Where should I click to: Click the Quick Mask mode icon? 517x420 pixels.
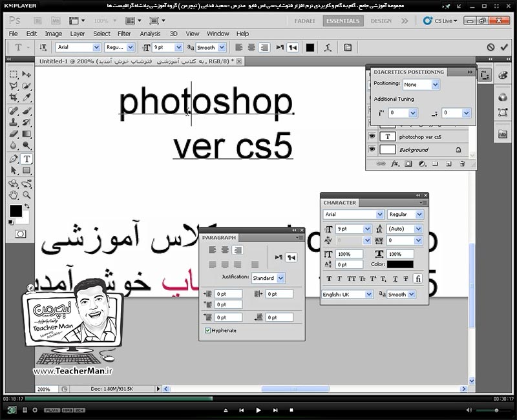pos(20,234)
